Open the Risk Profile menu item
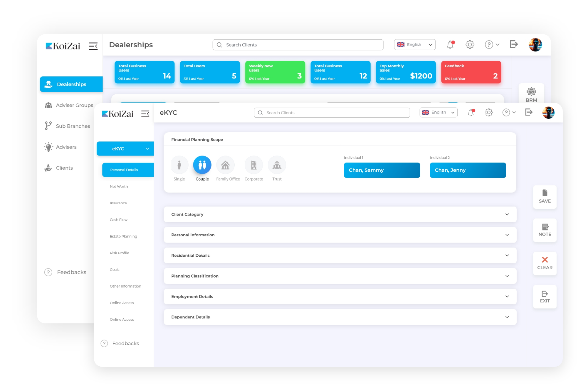Viewport: 588px width, 391px height. click(119, 253)
